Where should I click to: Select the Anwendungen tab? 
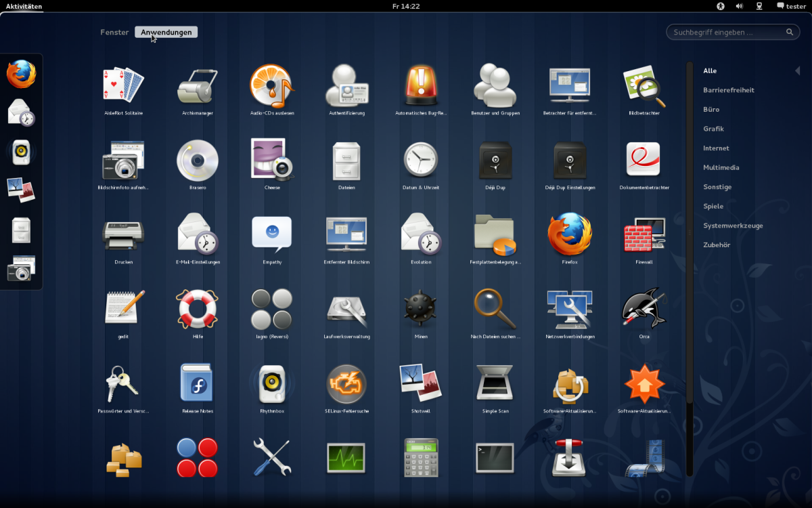(x=166, y=32)
